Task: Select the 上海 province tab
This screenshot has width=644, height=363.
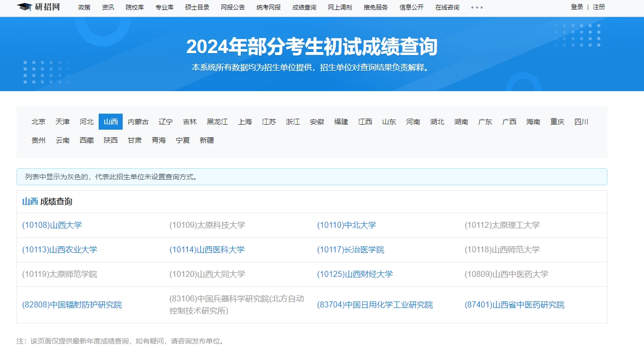Action: (x=245, y=122)
